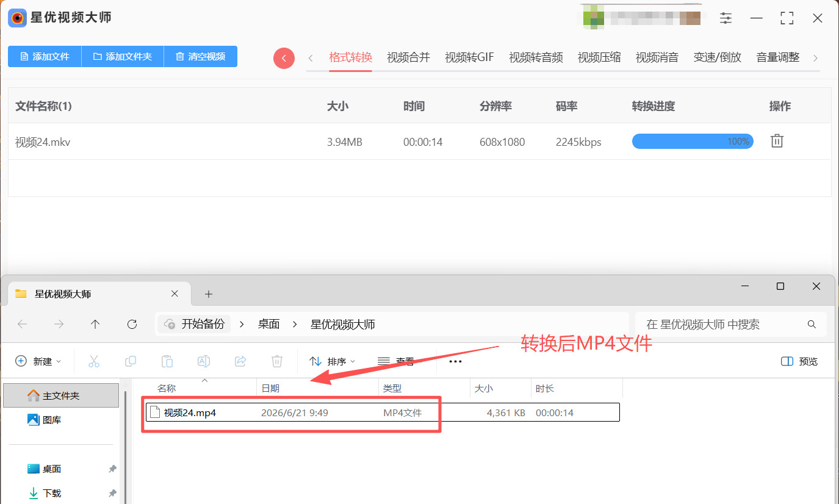Click the 在 星优视频大师 中搜索 field

click(x=731, y=325)
